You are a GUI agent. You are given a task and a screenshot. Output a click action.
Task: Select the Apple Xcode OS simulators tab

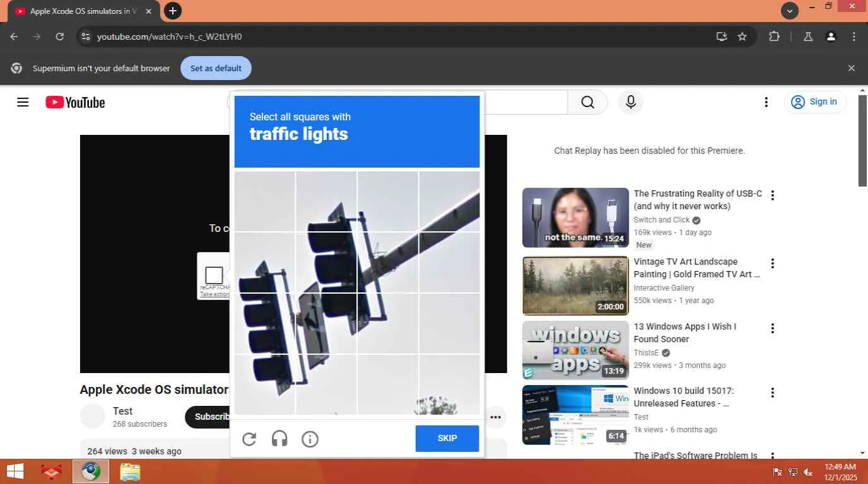tap(82, 11)
